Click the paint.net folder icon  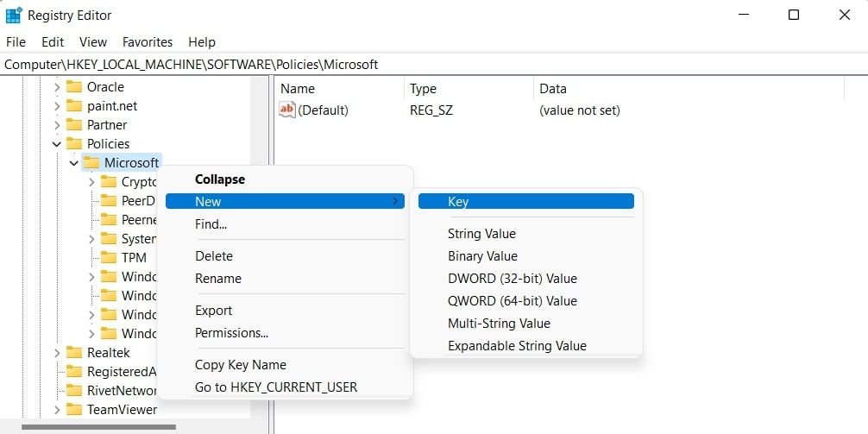[x=74, y=105]
